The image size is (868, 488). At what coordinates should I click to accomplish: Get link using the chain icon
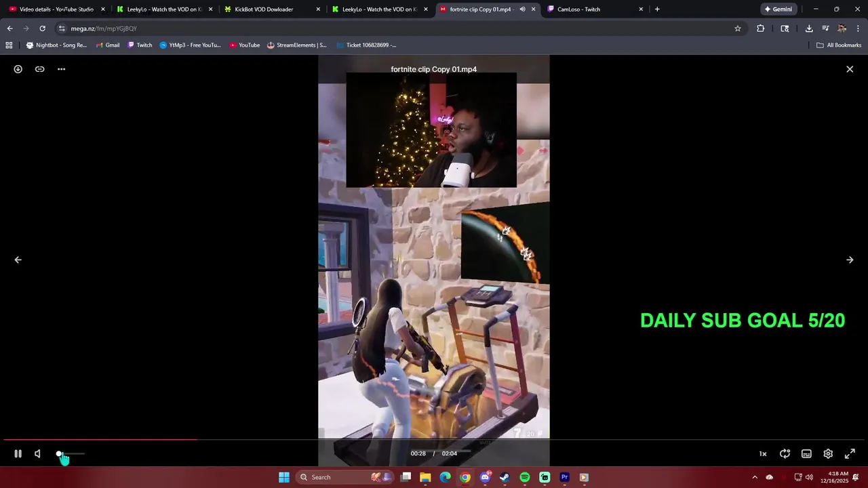click(40, 69)
